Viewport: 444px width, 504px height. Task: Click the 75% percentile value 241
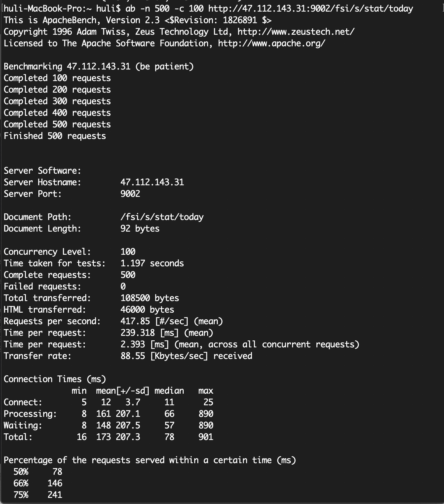point(55,495)
